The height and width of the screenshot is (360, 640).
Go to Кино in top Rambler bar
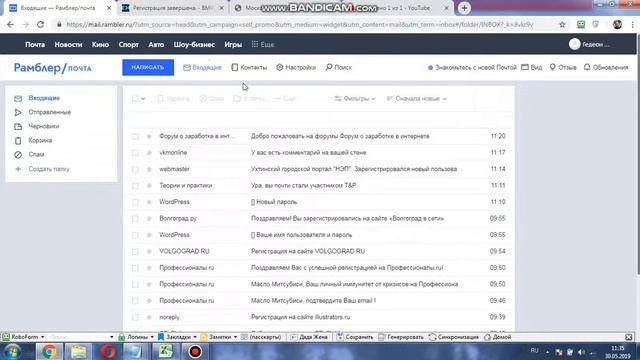(x=100, y=44)
